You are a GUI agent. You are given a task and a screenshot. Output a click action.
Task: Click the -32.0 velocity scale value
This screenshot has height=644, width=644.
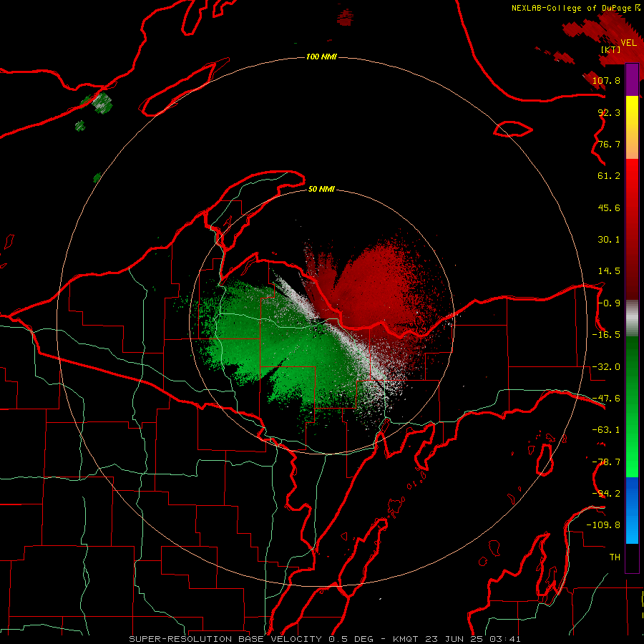point(606,367)
